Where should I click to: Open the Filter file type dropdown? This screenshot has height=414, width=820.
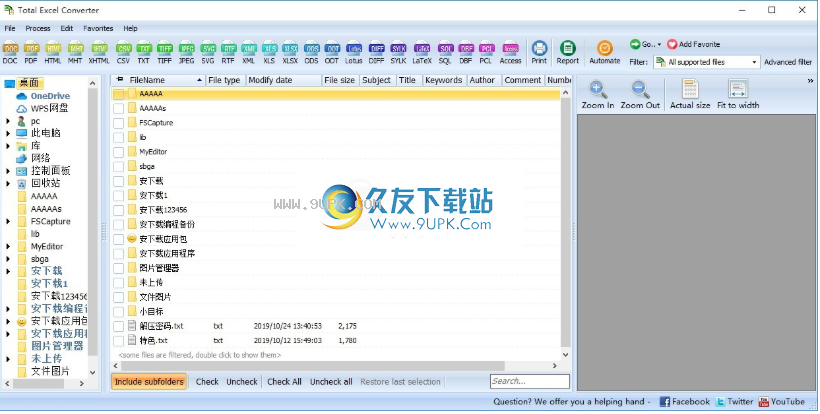tap(754, 62)
